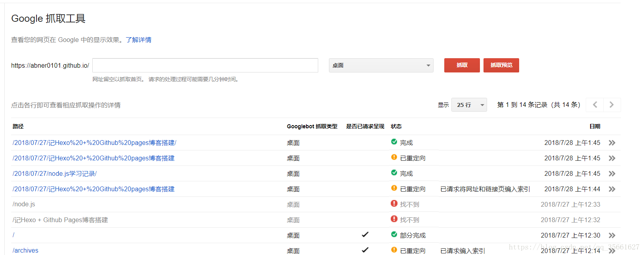The image size is (644, 255).
Task: Open the 了解详情 link
Action: [139, 40]
